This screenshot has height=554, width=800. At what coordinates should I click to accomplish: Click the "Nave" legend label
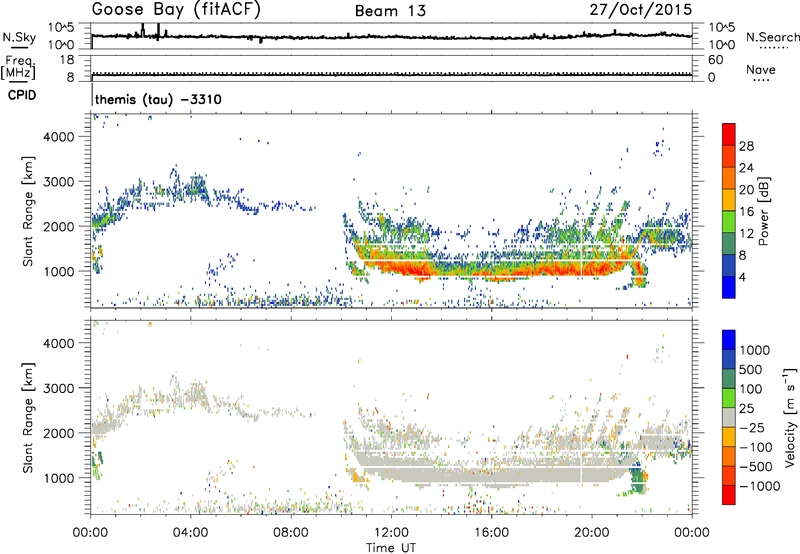(x=761, y=69)
